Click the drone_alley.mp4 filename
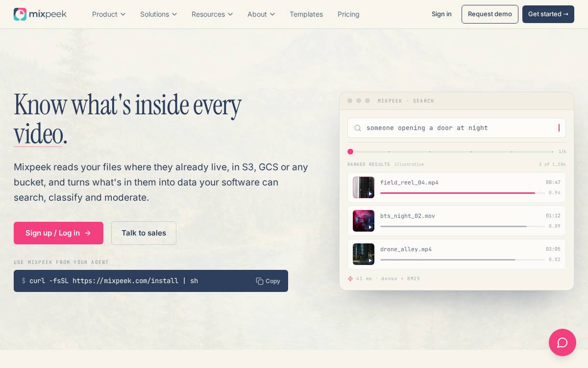 coord(406,249)
